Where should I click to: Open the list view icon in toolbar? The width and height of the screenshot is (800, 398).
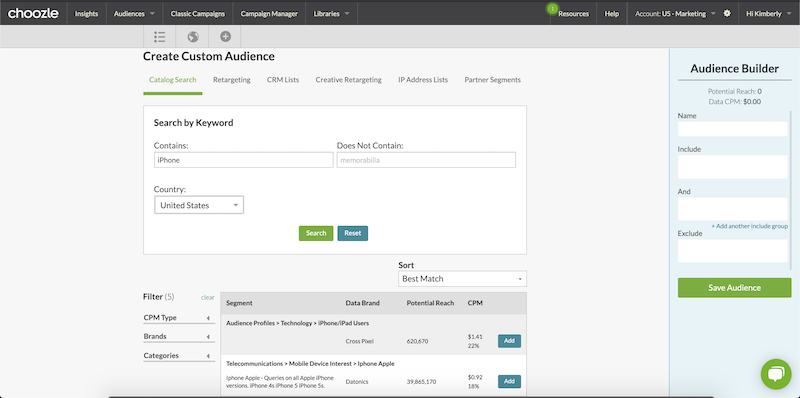[160, 37]
